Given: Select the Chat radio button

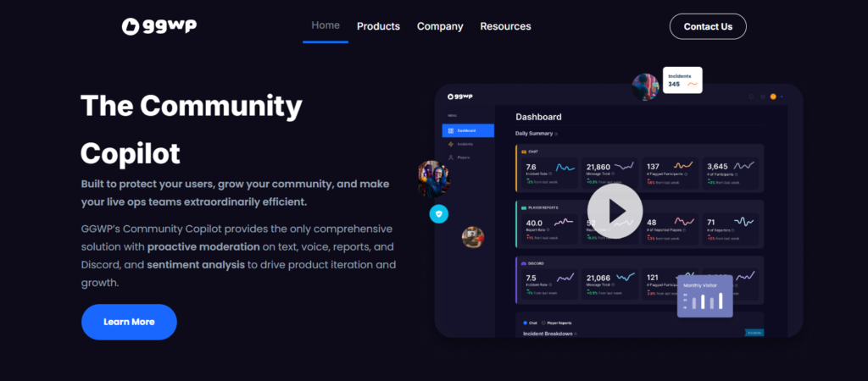Looking at the screenshot, I should point(526,323).
